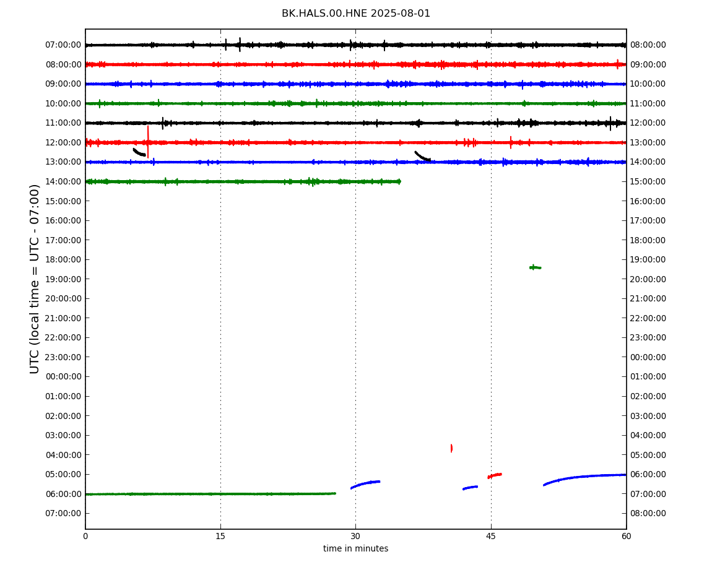Click the blue seismic trace for hour 09:00:00
The image size is (712, 588).
click(x=355, y=84)
